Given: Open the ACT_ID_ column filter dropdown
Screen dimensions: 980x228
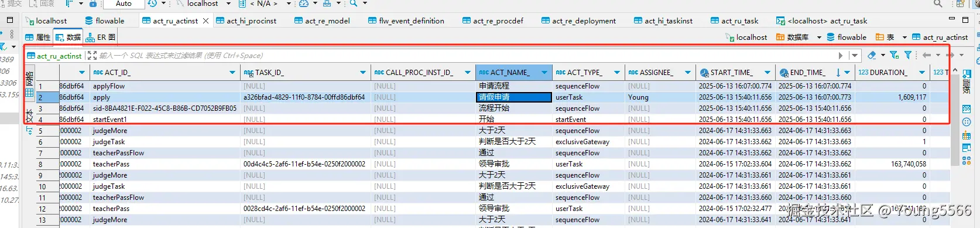Looking at the screenshot, I should click(x=232, y=73).
